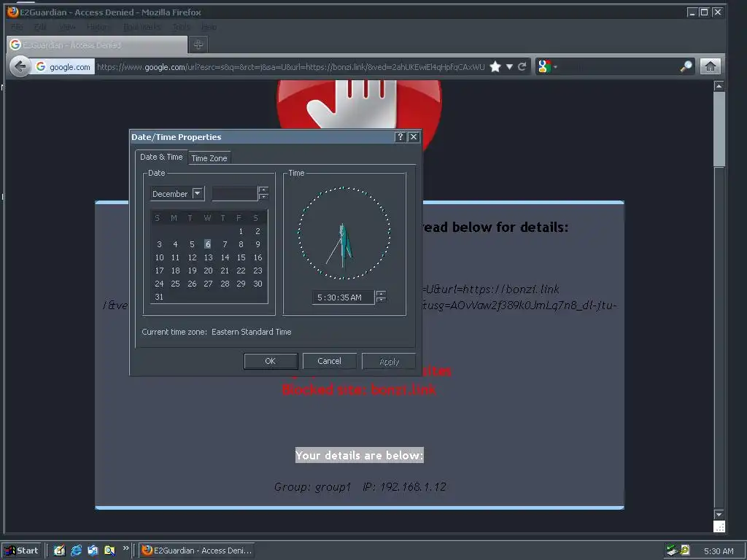
Task: Select day 6 in the calendar
Action: coord(208,244)
